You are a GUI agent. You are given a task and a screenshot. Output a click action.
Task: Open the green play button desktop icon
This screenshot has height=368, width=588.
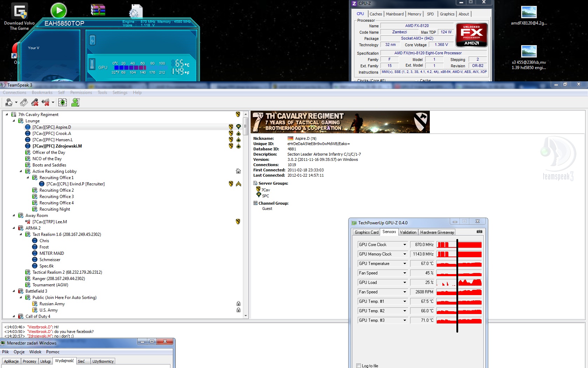pos(58,11)
